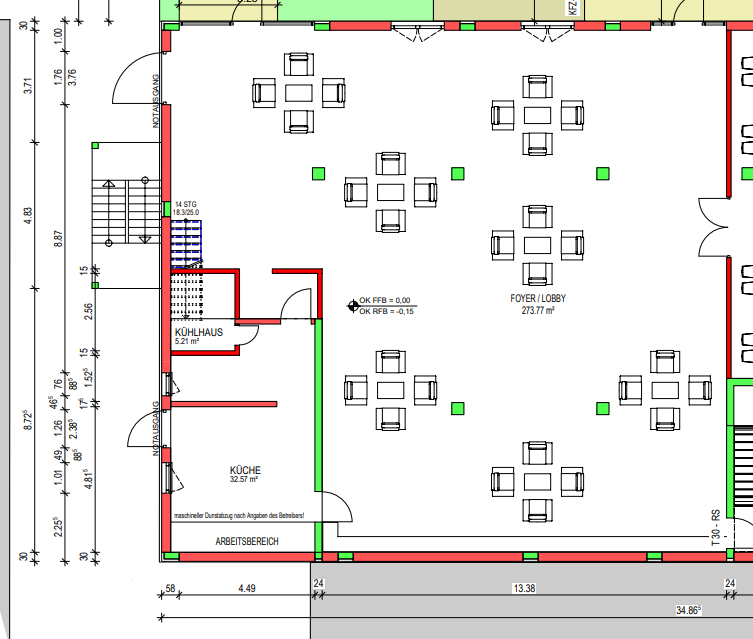Select the height datum marker symbol beside OK FFB
Image resolution: width=753 pixels, height=639 pixels.
pyautogui.click(x=353, y=305)
